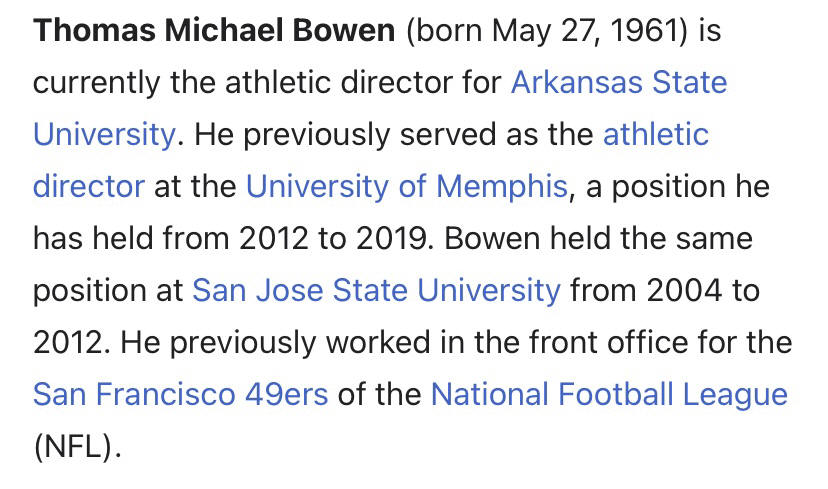This screenshot has height=489, width=828.
Task: Open the University of Memphis link
Action: click(x=407, y=186)
